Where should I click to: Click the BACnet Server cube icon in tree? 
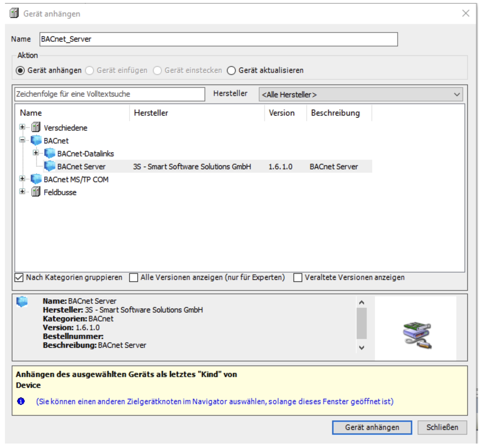pyautogui.click(x=49, y=166)
